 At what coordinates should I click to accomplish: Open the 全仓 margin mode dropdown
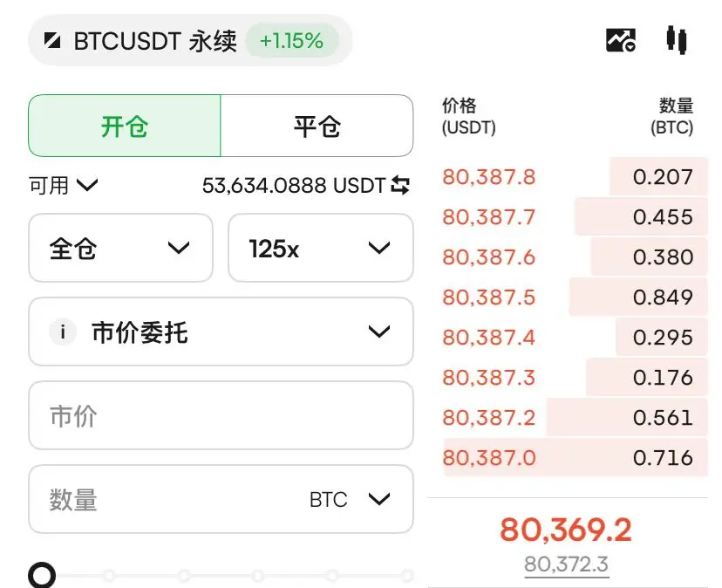120,248
